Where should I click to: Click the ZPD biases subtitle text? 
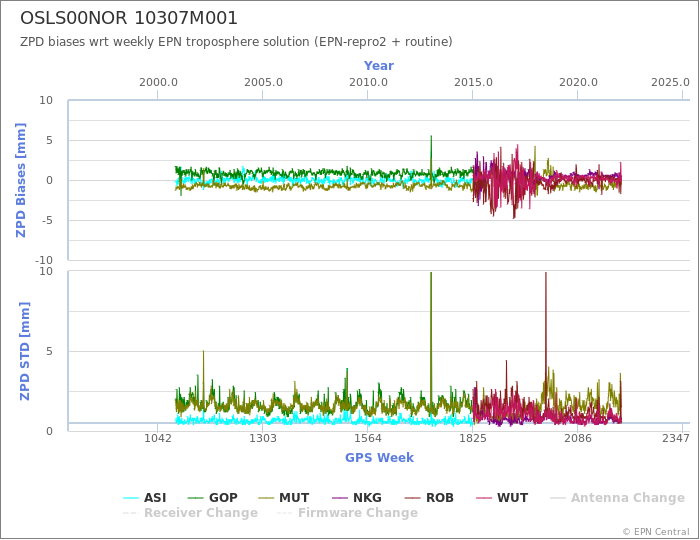[x=236, y=42]
